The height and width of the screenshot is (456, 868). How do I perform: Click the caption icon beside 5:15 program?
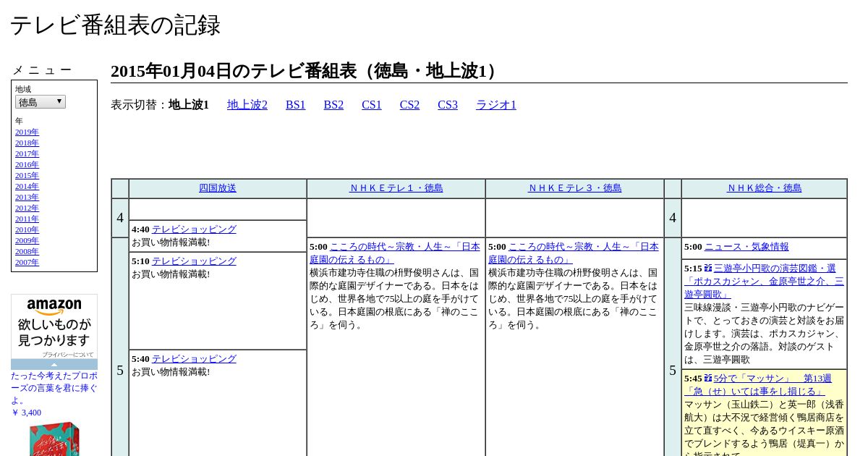708,268
